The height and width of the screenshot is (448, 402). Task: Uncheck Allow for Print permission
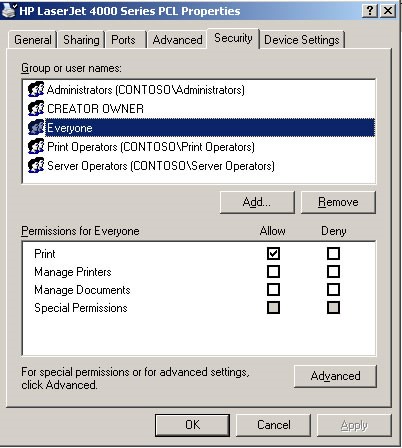pyautogui.click(x=273, y=253)
